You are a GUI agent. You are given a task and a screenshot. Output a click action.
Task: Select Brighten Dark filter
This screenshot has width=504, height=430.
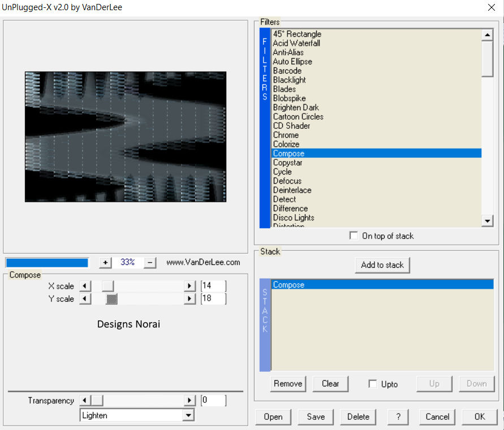click(x=376, y=107)
